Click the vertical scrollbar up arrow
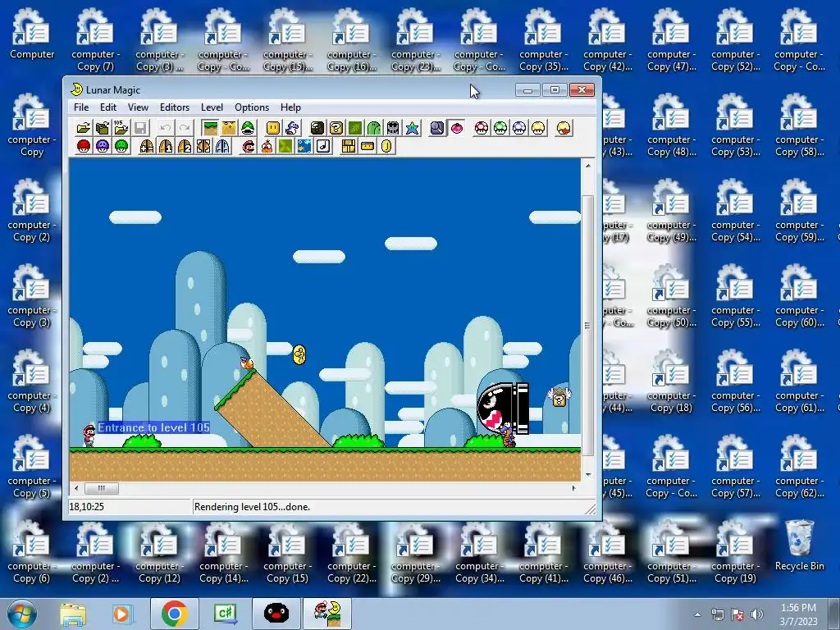 coord(587,166)
